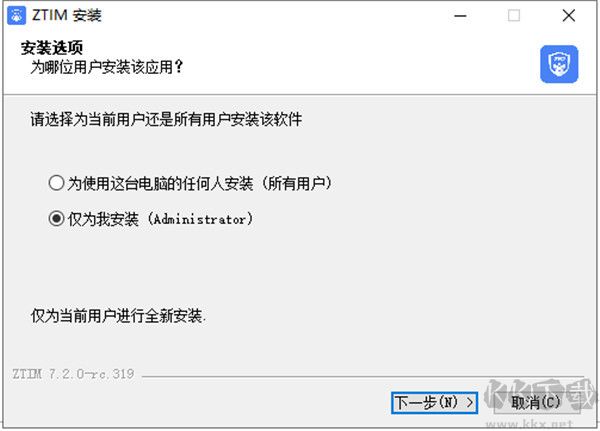Click the ZTIM 安装 window title text
This screenshot has width=600, height=431.
(67, 16)
